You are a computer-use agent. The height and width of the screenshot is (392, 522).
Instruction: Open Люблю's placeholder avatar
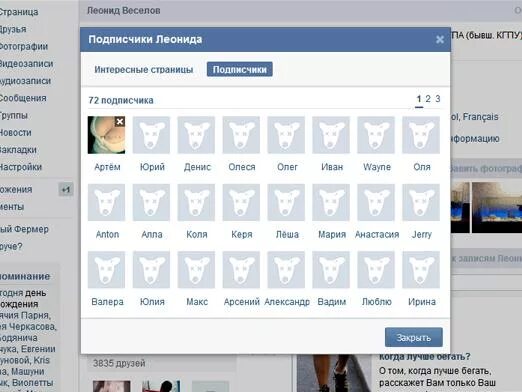(x=376, y=270)
